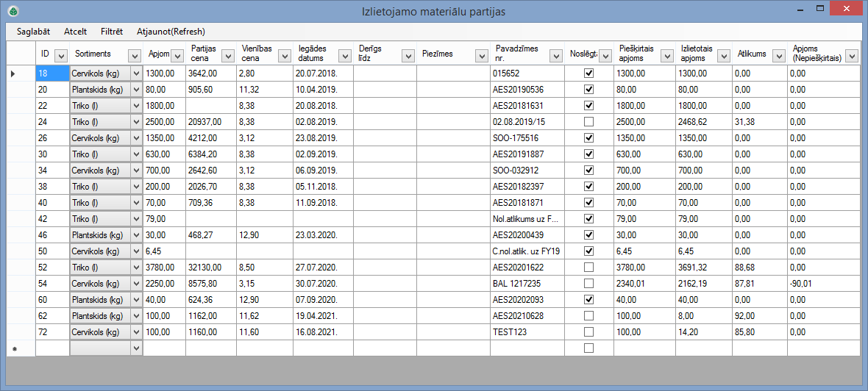Open Sortiments combo box for ID 18
The image size is (868, 391).
136,73
